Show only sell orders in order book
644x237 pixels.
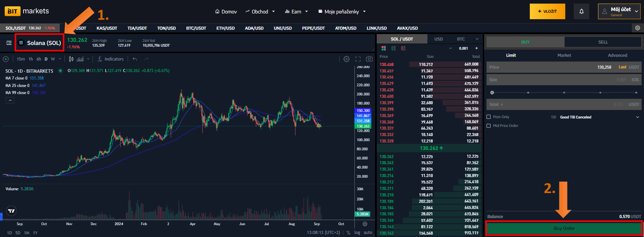403,48
